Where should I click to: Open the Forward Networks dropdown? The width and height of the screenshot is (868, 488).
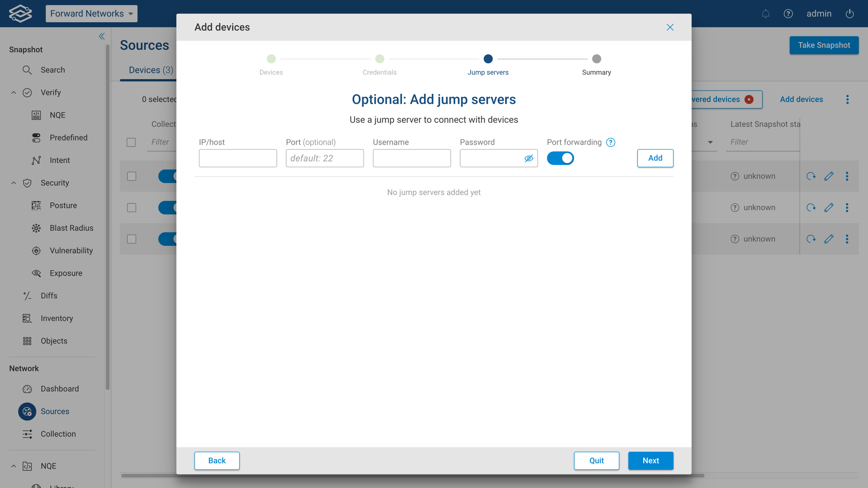coord(91,14)
